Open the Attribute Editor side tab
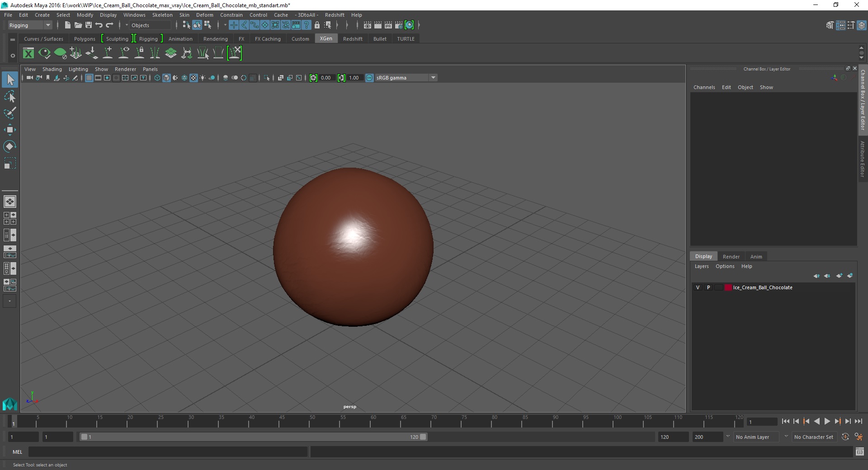The image size is (868, 470). [863, 159]
